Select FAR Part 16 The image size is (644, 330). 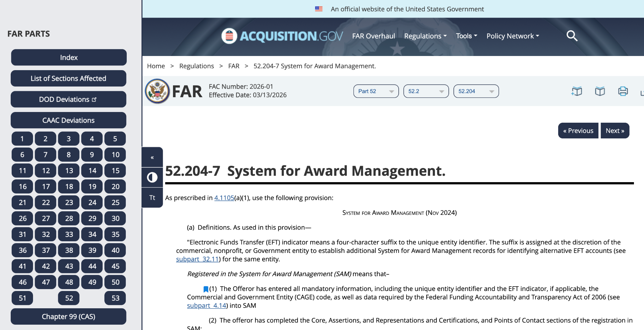22,187
